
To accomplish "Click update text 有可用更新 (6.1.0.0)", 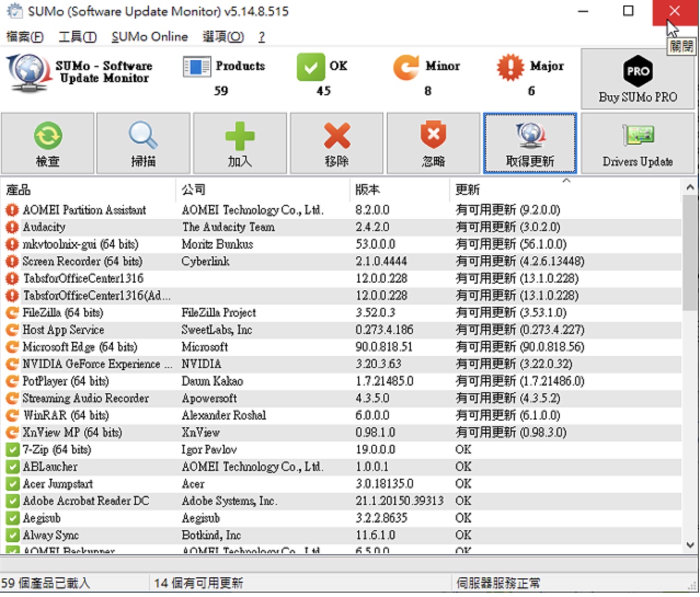I will tap(508, 416).
